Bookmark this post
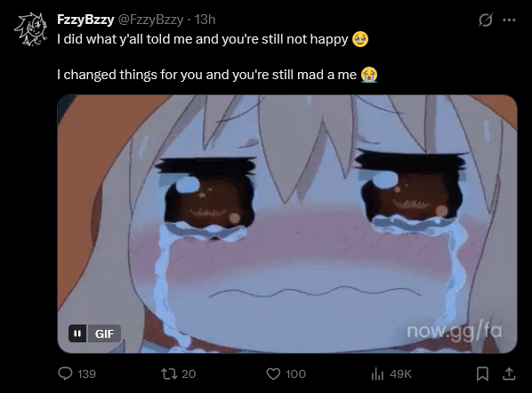 pos(482,374)
